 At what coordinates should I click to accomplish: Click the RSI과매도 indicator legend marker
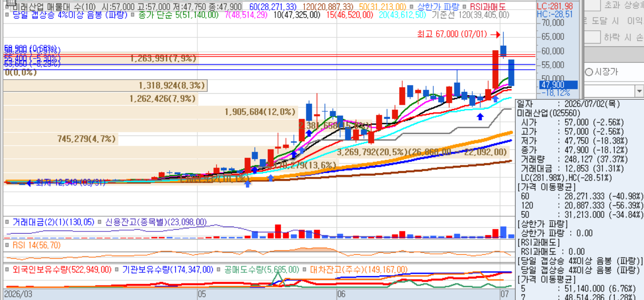[x=465, y=7]
